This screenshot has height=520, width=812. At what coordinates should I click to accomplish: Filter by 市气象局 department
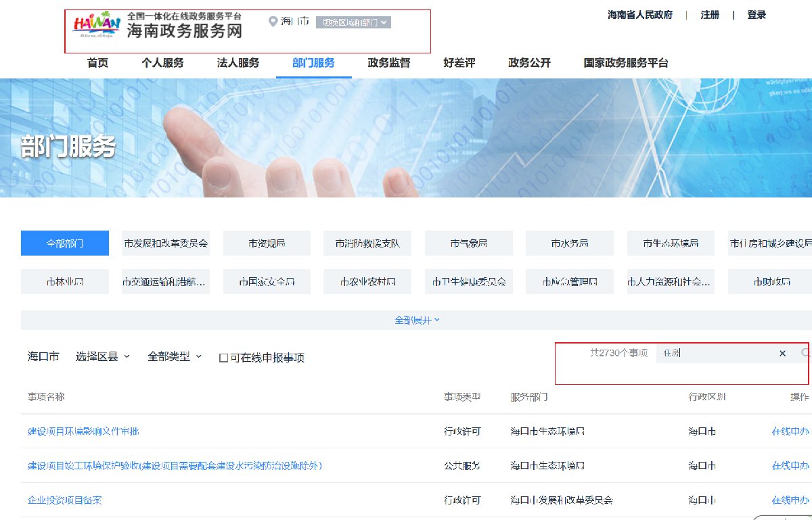[x=468, y=243]
